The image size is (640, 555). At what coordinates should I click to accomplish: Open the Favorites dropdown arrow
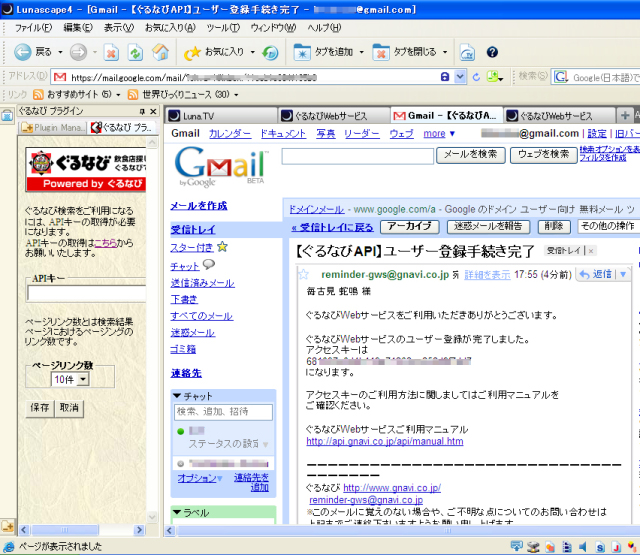[252, 52]
